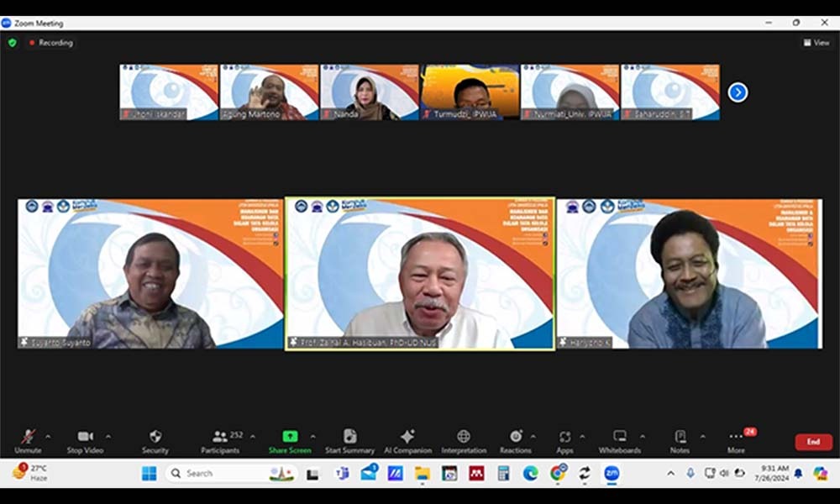The height and width of the screenshot is (504, 840).
Task: Open the Security options
Action: (x=155, y=440)
